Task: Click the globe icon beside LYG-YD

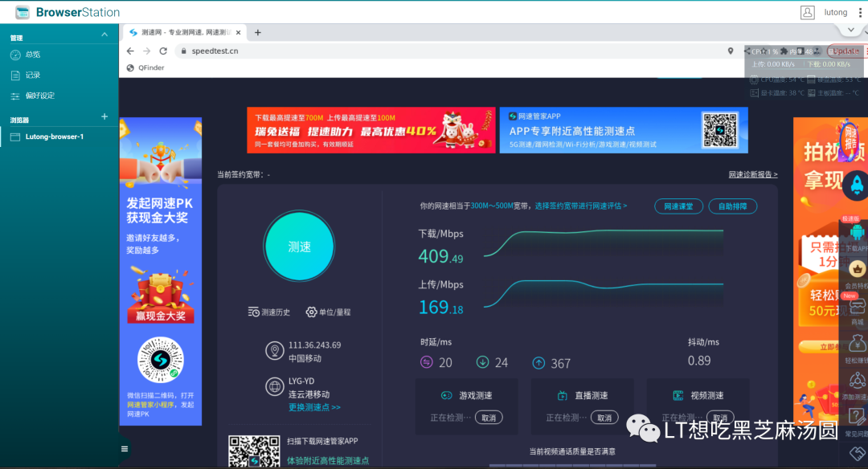Action: (x=274, y=386)
